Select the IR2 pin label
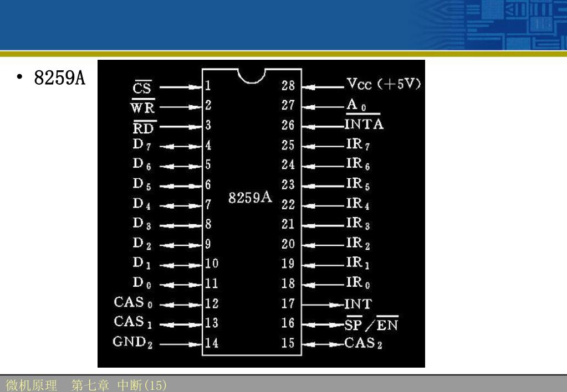567x392 pixels. click(358, 244)
